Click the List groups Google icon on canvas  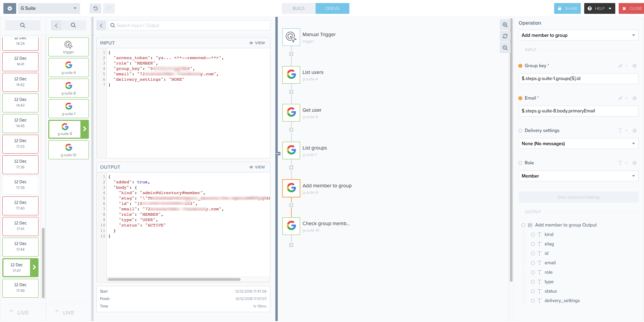point(291,150)
